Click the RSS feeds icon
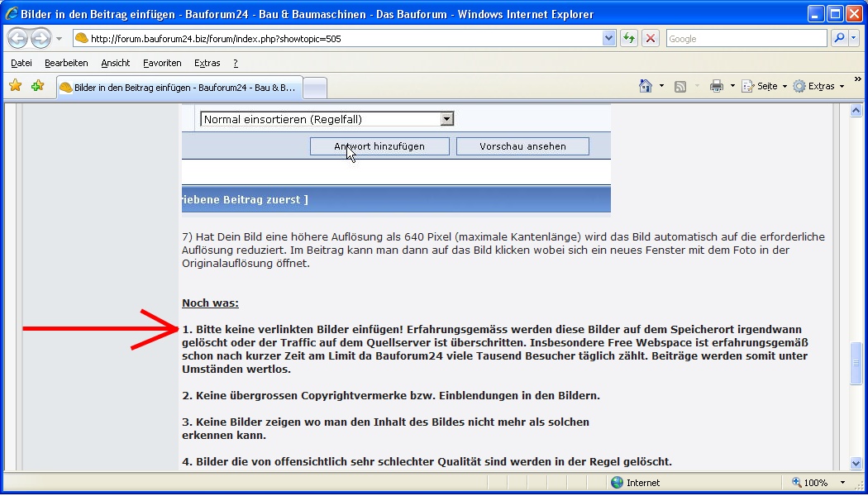Viewport: 868px width, 496px height. pyautogui.click(x=680, y=86)
